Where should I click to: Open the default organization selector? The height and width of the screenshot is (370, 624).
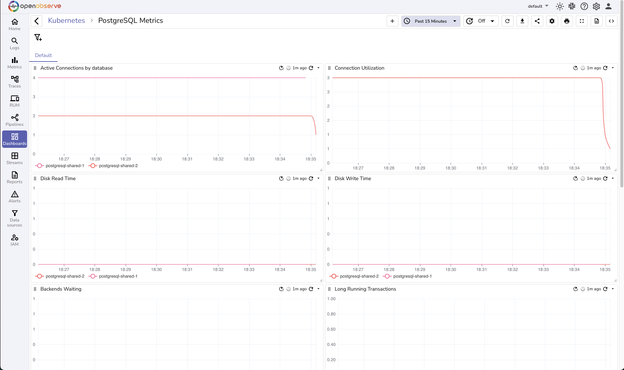pyautogui.click(x=538, y=6)
